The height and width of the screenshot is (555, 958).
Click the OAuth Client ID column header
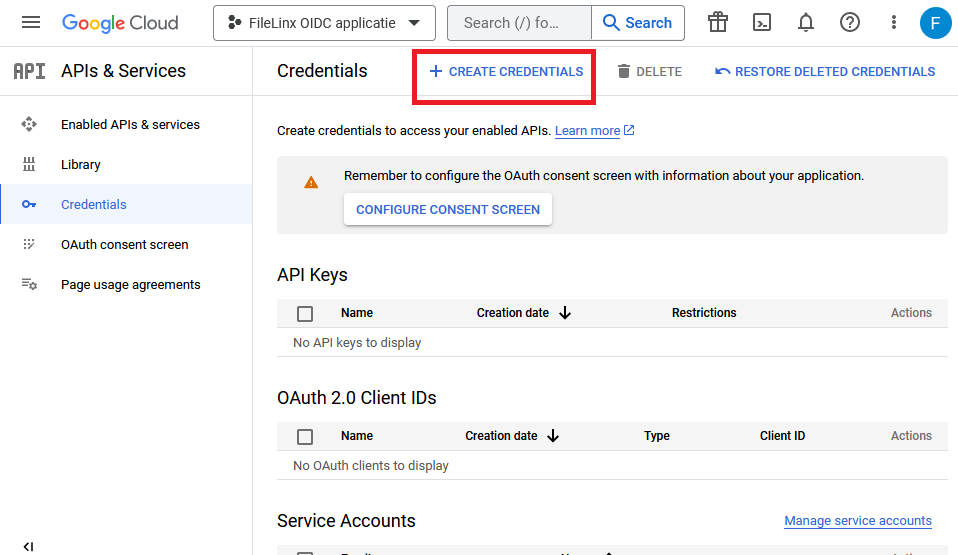point(782,436)
